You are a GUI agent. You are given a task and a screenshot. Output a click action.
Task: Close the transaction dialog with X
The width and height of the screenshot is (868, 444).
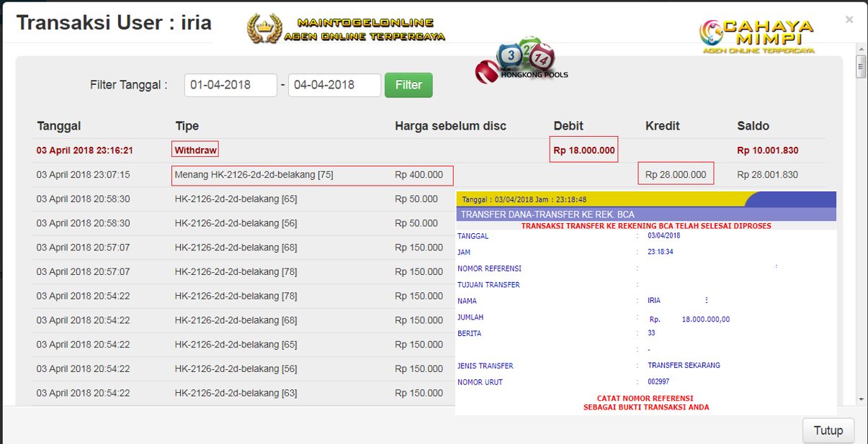[849, 19]
